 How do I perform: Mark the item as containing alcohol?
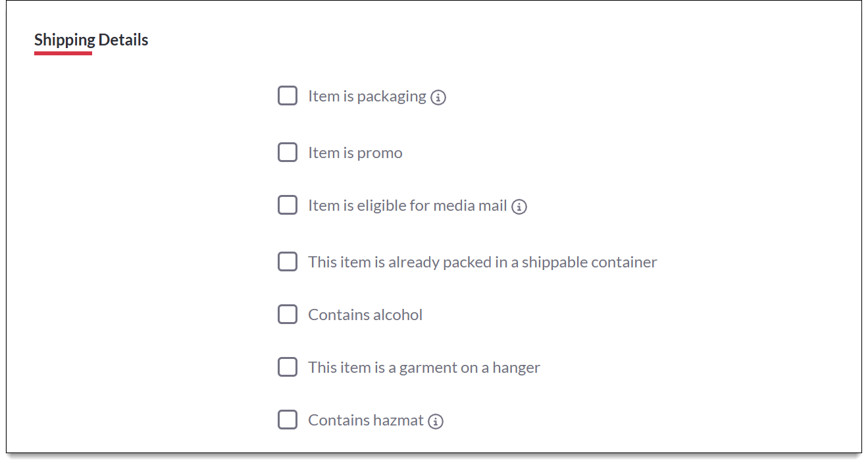288,314
